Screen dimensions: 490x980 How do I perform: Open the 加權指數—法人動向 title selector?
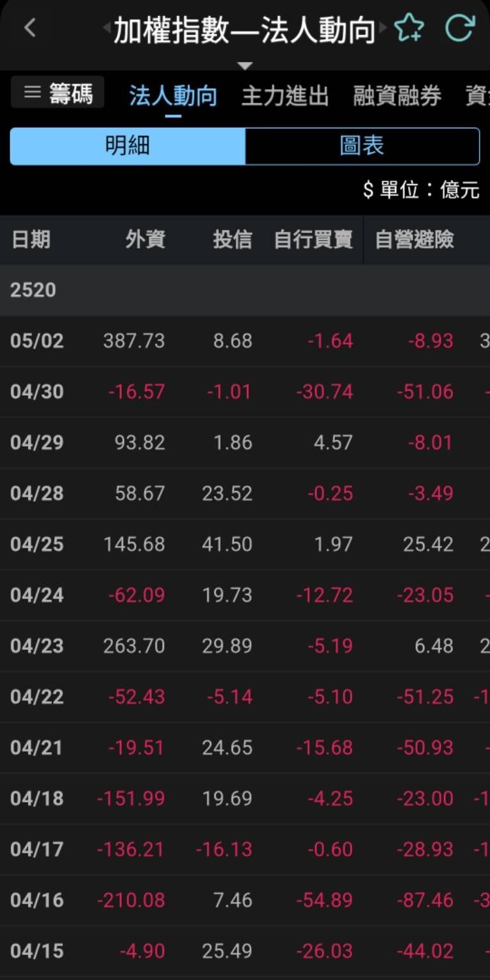coord(244,30)
